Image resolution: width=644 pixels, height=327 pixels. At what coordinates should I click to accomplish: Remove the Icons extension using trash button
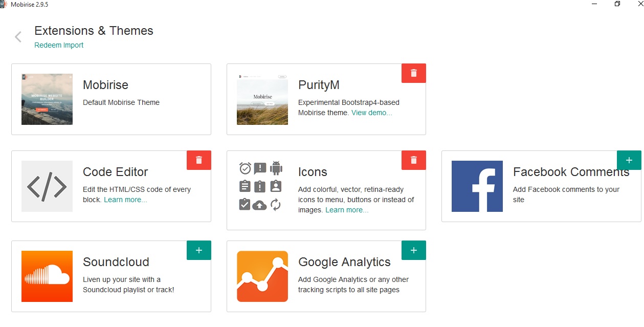coord(414,160)
